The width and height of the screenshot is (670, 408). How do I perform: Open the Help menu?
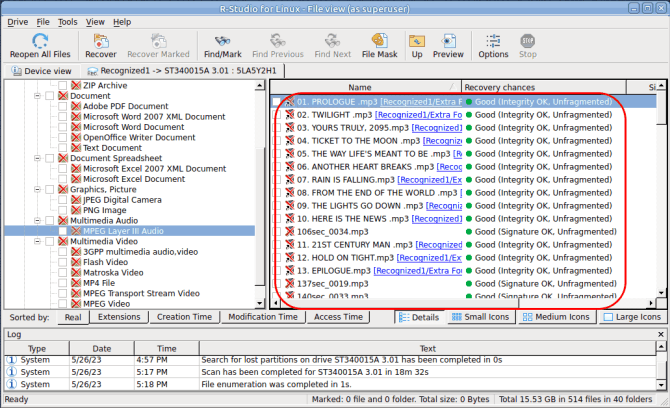[x=122, y=22]
